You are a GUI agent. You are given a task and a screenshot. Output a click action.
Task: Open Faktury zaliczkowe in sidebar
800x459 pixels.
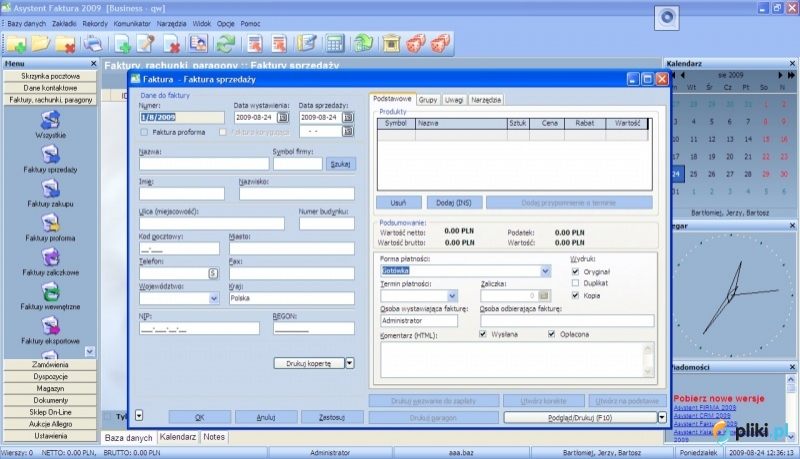pos(50,262)
